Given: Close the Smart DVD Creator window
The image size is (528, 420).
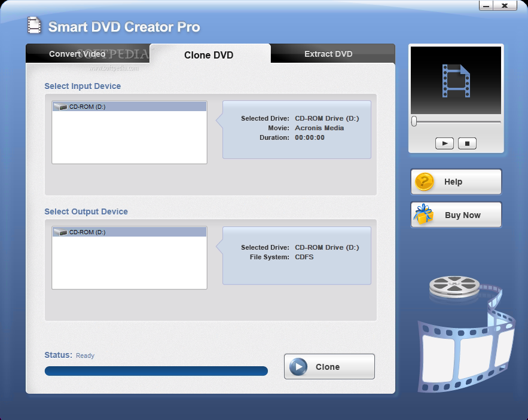Looking at the screenshot, I should point(505,5).
